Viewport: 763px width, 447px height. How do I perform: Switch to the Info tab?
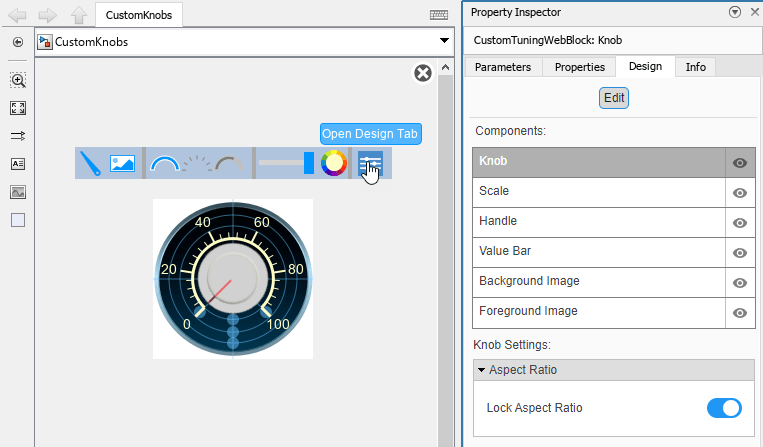coord(695,67)
